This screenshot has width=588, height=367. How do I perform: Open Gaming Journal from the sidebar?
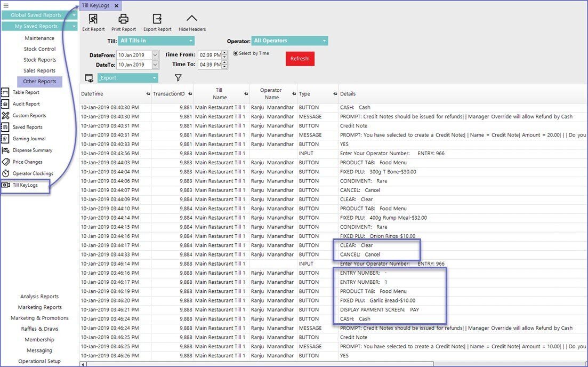(28, 139)
